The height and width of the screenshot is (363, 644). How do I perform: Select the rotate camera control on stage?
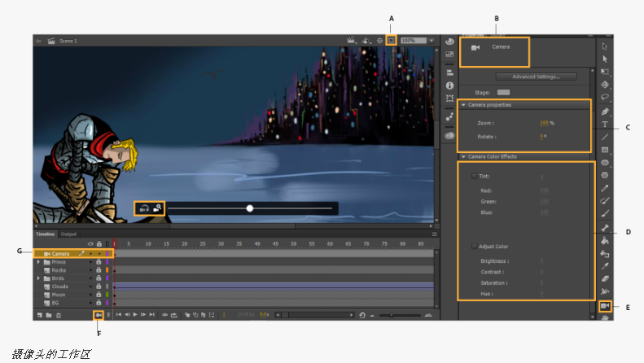click(144, 208)
